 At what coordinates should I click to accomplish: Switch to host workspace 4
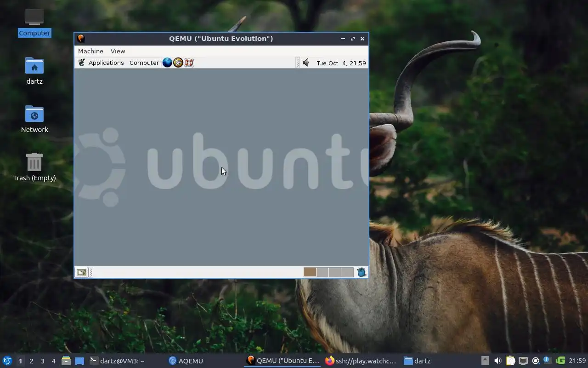pyautogui.click(x=53, y=361)
